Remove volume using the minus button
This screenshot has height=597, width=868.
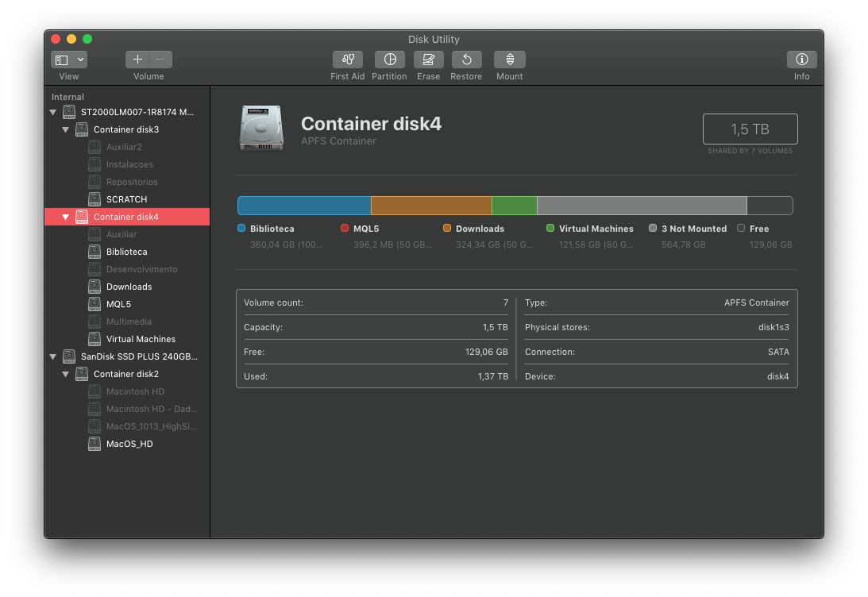(x=160, y=60)
